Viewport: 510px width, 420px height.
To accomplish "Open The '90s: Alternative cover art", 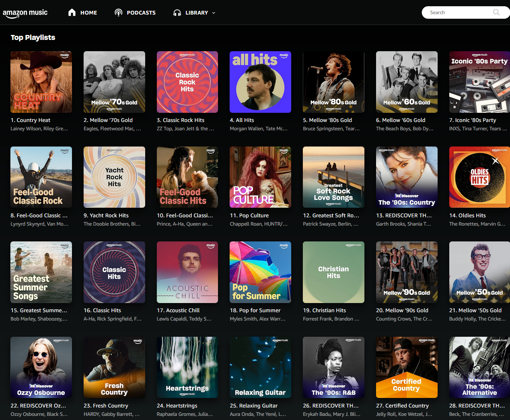I will coord(480,368).
